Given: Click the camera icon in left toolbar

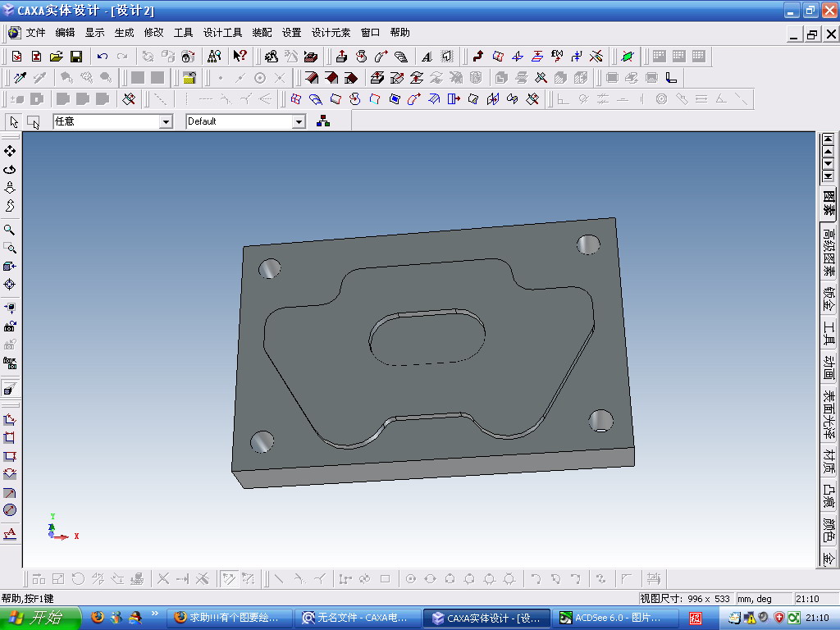Looking at the screenshot, I should point(10,326).
